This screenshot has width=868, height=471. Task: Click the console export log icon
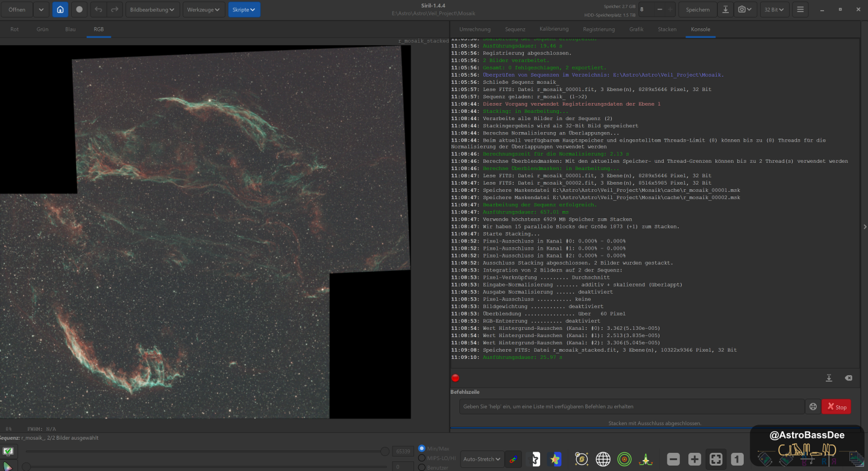pos(829,378)
